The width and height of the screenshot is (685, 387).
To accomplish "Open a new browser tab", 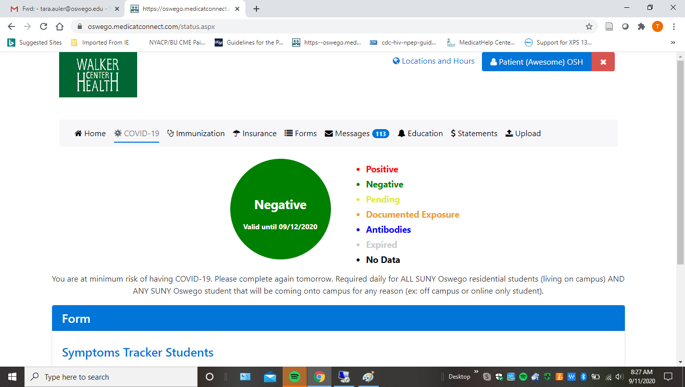I will click(x=256, y=9).
